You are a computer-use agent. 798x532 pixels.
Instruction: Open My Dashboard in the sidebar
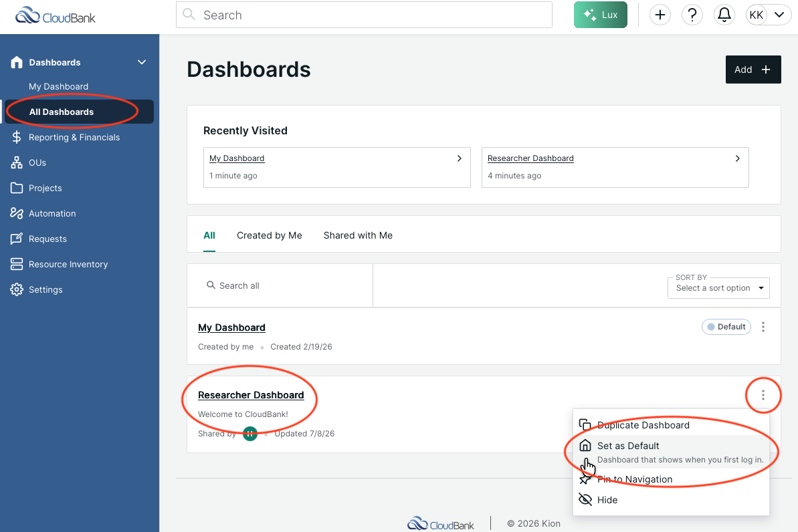(58, 86)
